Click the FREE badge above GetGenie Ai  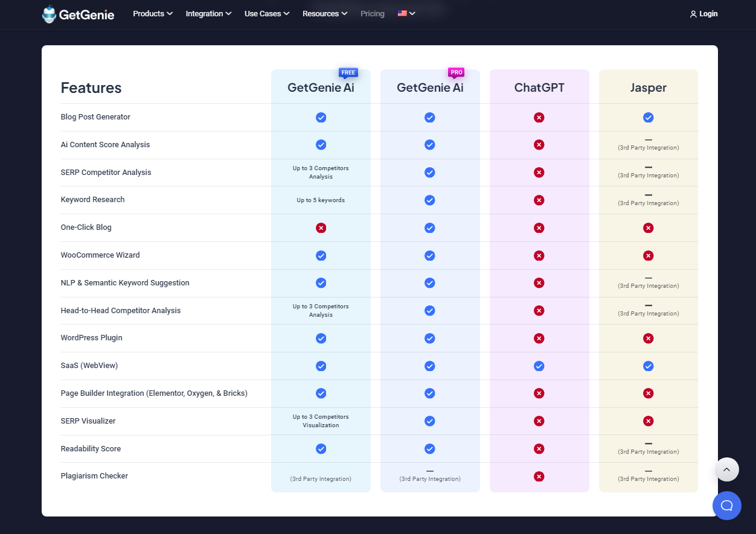click(348, 73)
